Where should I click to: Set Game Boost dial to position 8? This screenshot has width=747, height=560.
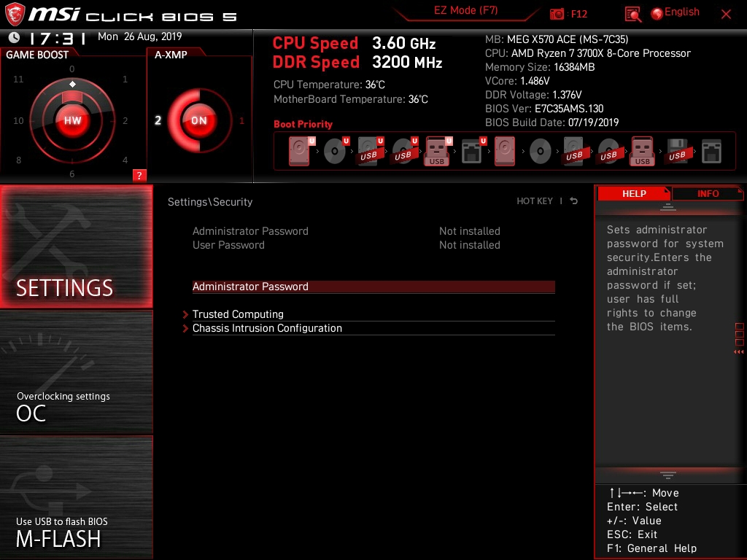pos(18,160)
